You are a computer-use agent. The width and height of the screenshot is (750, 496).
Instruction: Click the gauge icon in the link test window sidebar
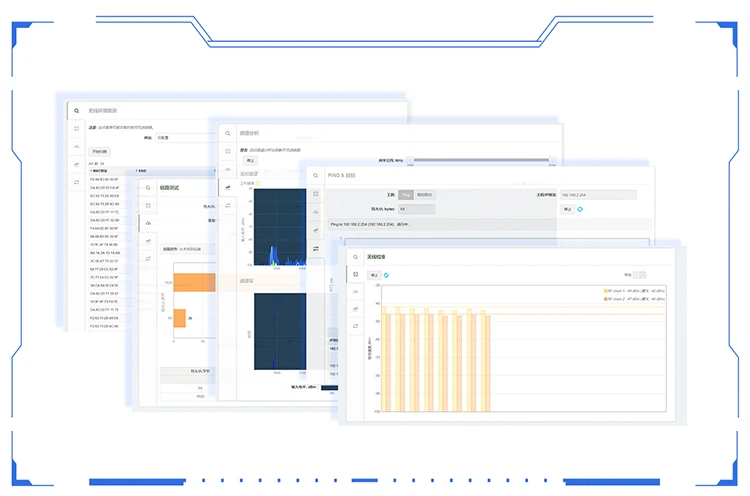(x=148, y=223)
